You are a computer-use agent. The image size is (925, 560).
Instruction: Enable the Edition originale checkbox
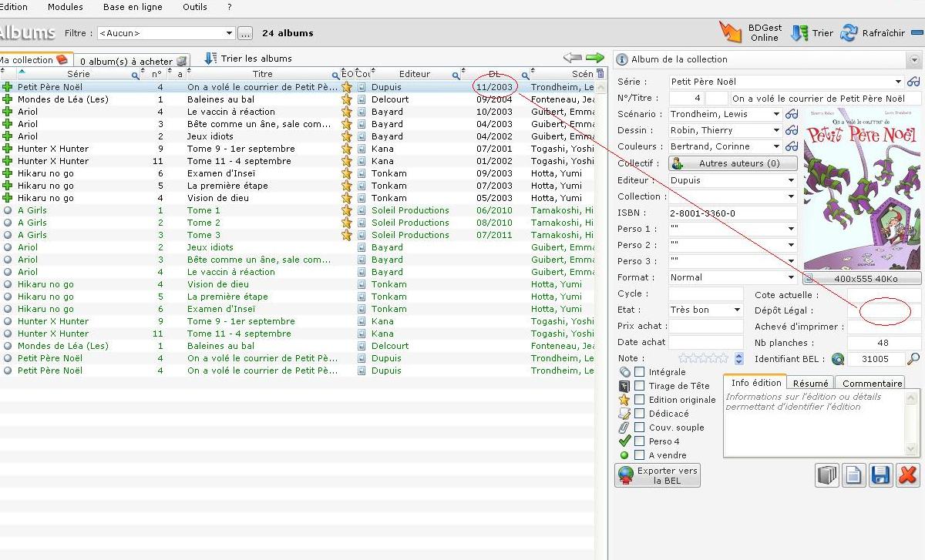point(640,400)
